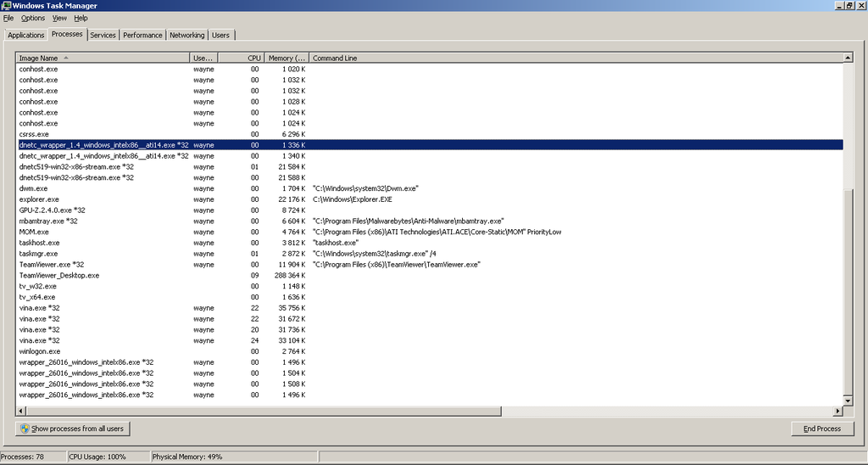Viewport: 868px width, 465px height.
Task: Open the View menu
Action: coord(59,19)
